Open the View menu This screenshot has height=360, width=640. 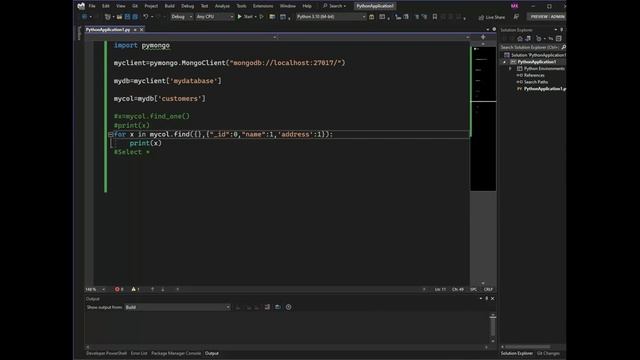pos(121,6)
